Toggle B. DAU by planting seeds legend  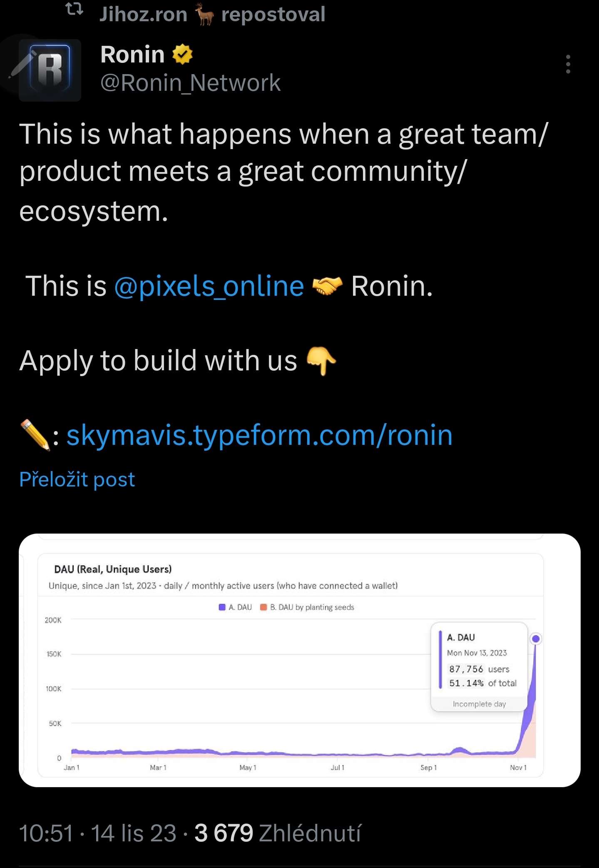pos(307,607)
